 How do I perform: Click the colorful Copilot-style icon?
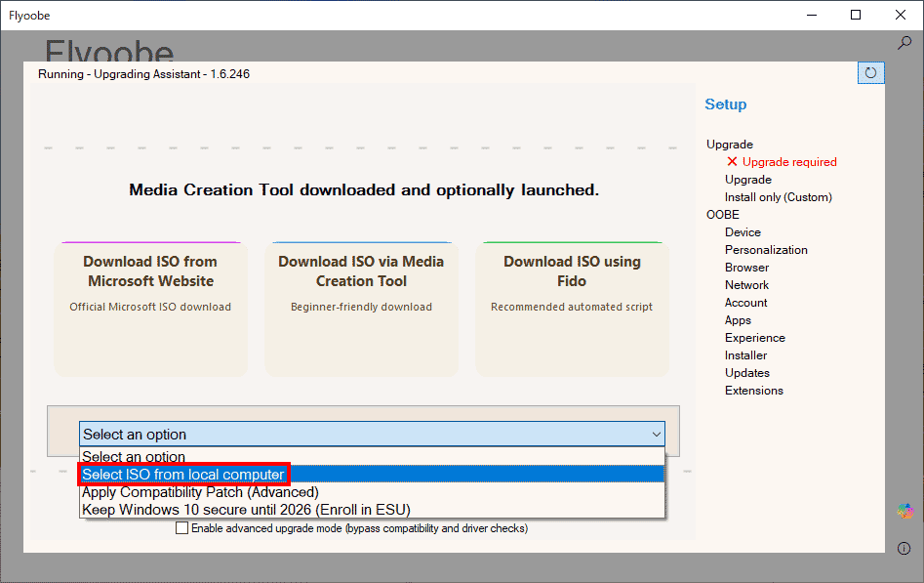(x=905, y=511)
